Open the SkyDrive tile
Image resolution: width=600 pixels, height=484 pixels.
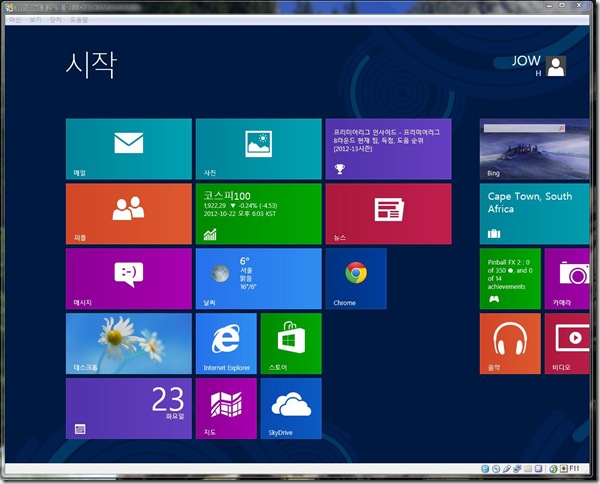click(291, 408)
